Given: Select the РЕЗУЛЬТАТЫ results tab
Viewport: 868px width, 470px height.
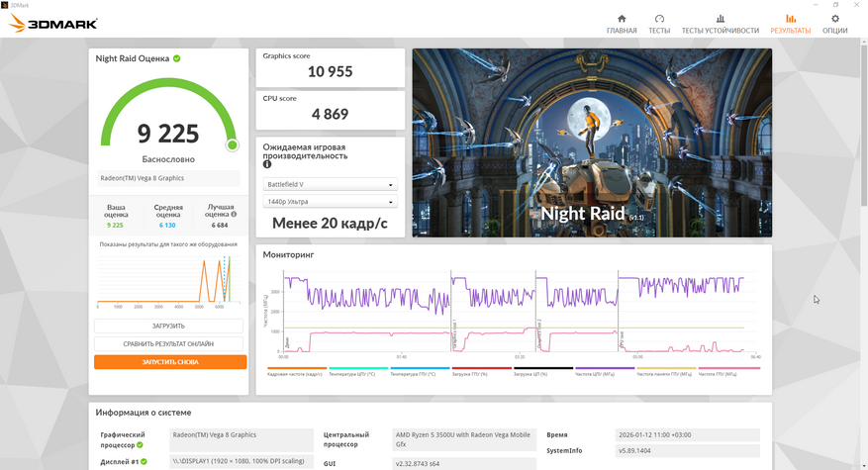Looking at the screenshot, I should pyautogui.click(x=791, y=25).
